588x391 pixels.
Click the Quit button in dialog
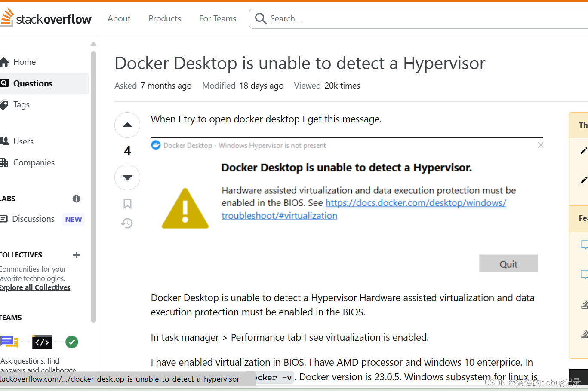point(508,263)
